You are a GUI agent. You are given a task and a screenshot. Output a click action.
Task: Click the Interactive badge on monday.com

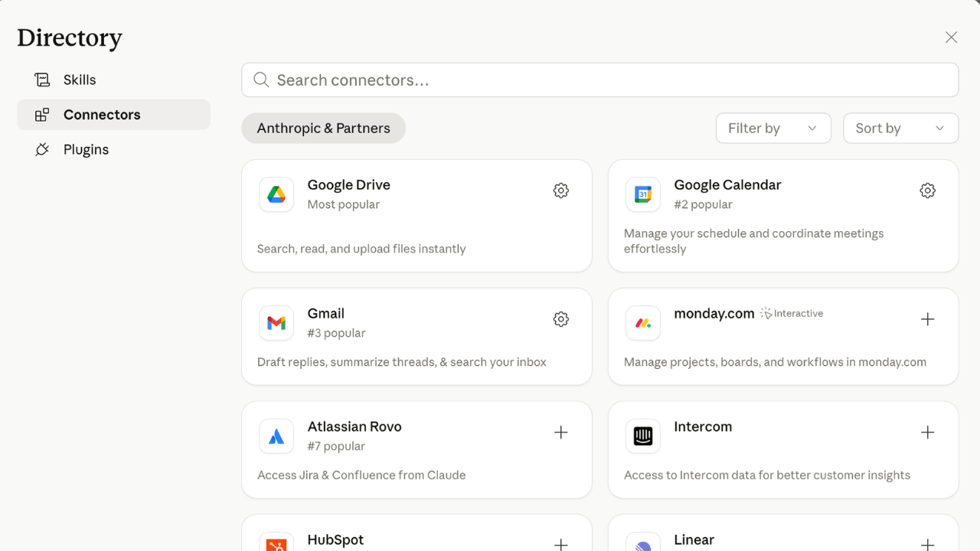point(792,313)
